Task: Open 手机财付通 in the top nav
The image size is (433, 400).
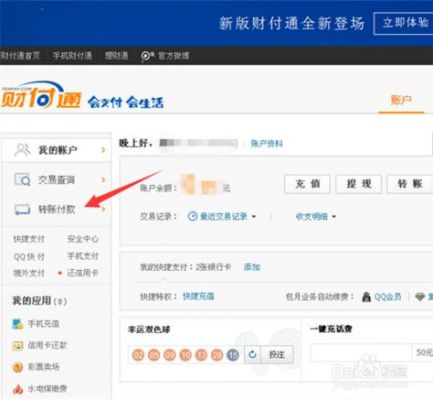Action: pos(72,55)
